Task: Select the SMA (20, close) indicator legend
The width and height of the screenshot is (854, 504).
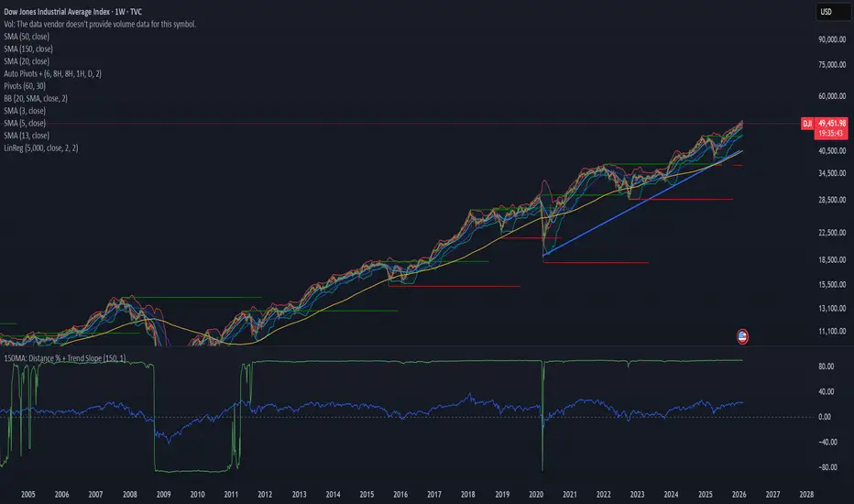Action: [x=27, y=61]
